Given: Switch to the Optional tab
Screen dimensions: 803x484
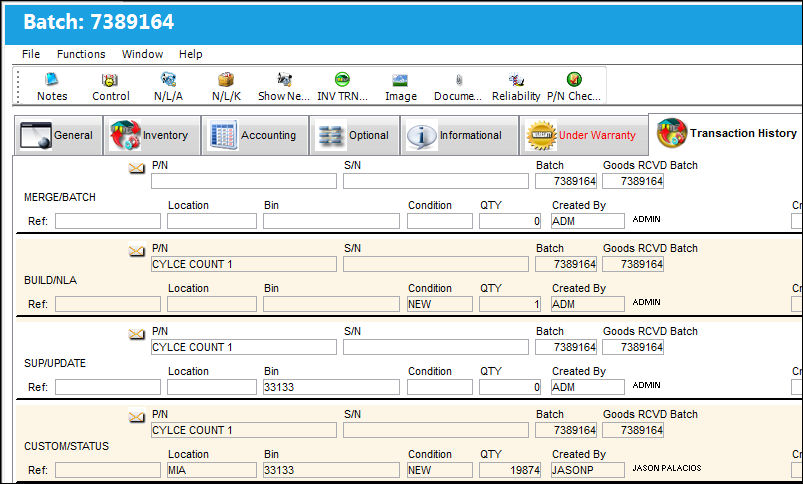Looking at the screenshot, I should click(x=354, y=135).
